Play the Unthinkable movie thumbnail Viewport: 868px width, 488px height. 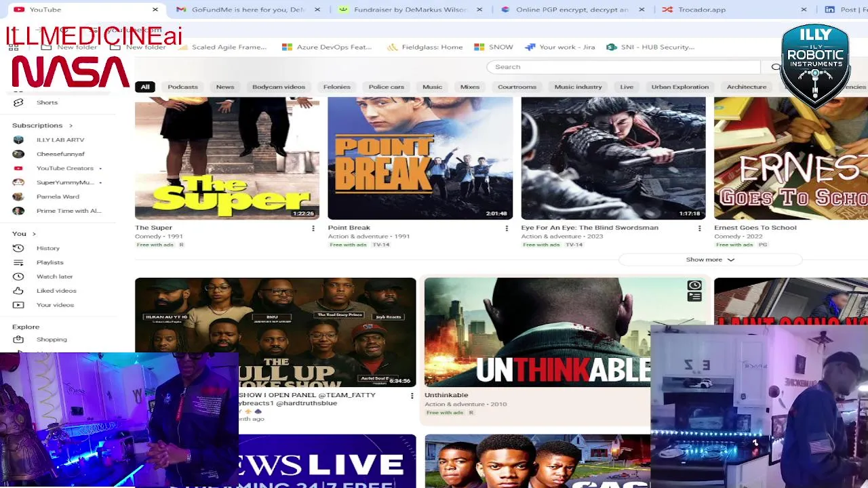pos(537,332)
